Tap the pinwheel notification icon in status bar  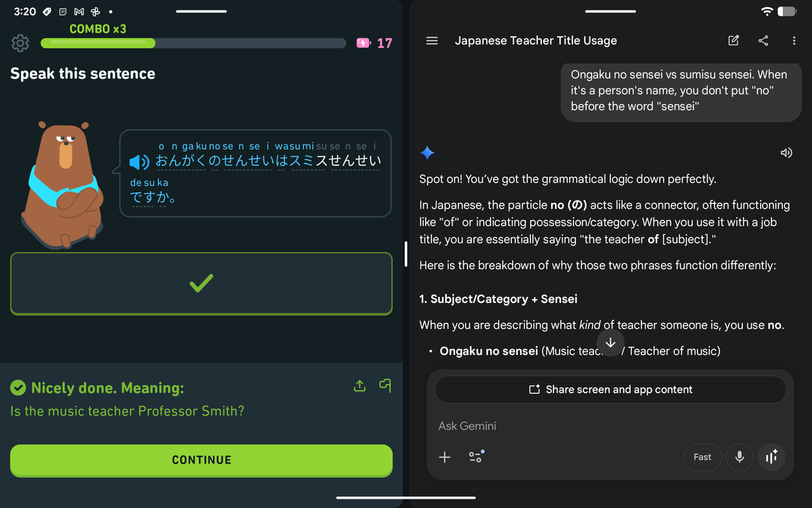[x=95, y=11]
